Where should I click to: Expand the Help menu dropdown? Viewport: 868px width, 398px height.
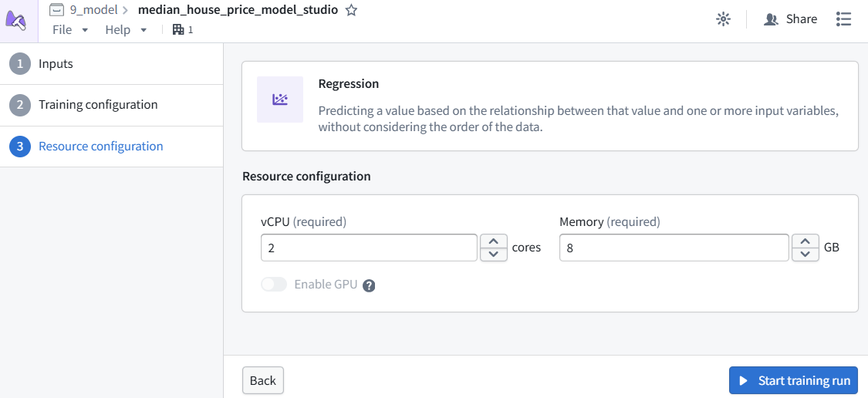(x=127, y=30)
